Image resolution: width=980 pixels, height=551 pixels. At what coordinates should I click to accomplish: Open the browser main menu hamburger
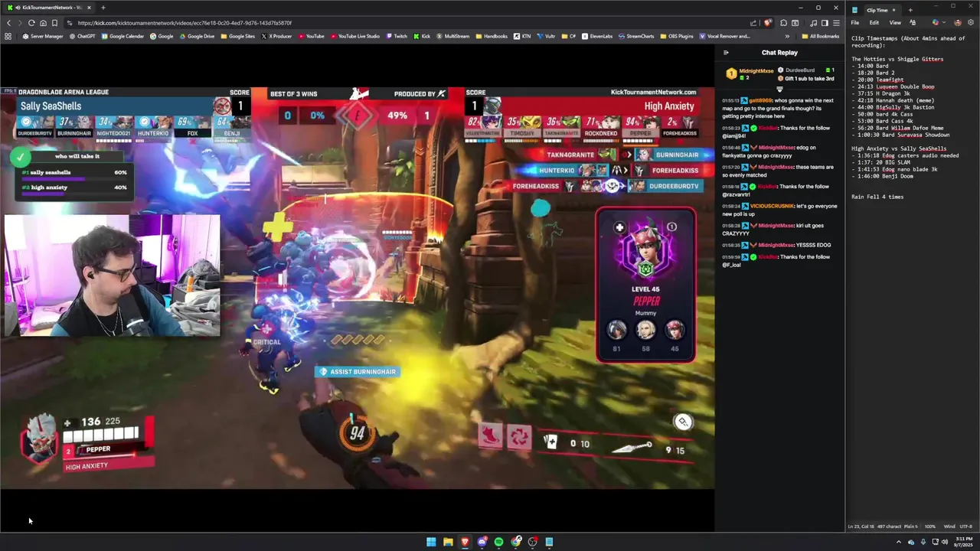(836, 23)
